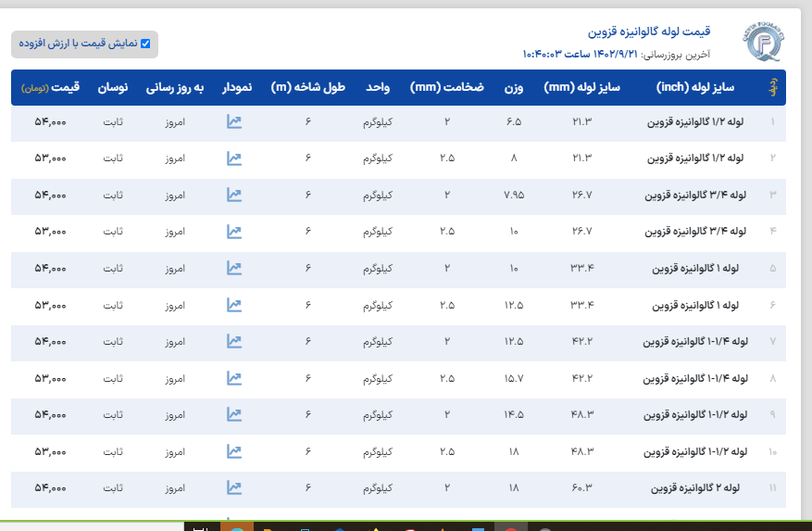
Task: View chart for row 3 (3/4 inch, 2 mm pipe)
Action: click(234, 196)
